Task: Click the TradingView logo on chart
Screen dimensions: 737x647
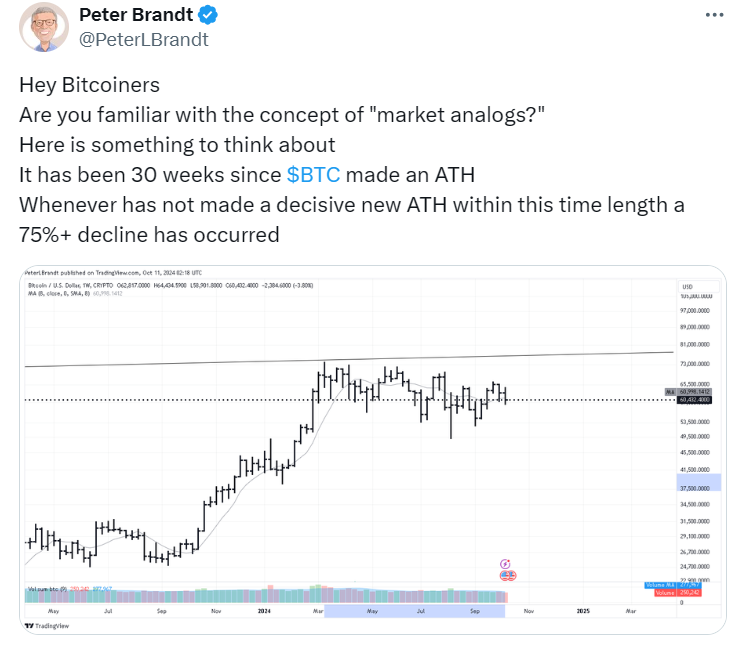Action: 47,625
